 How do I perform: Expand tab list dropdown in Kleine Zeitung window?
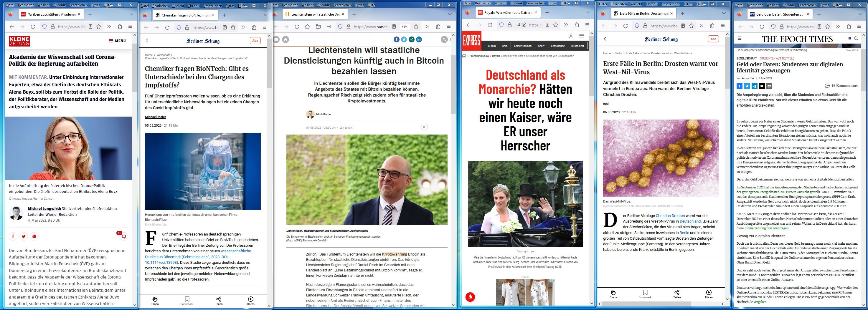pyautogui.click(x=131, y=14)
